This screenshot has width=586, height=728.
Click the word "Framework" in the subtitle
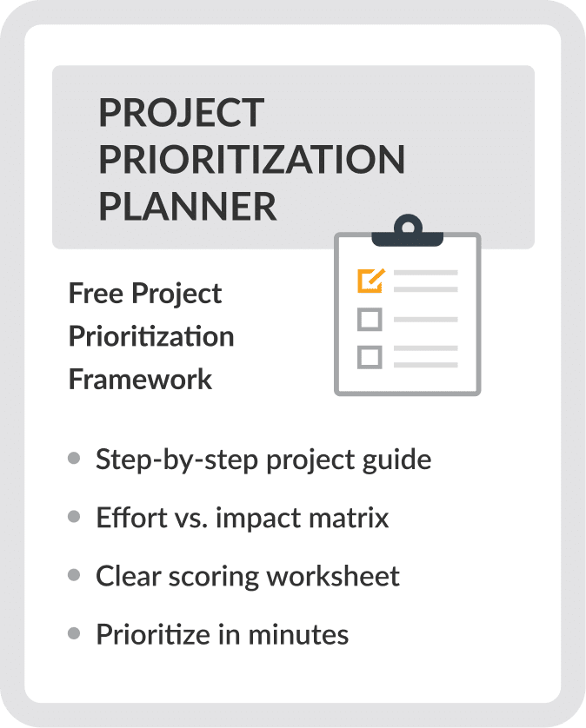140,379
